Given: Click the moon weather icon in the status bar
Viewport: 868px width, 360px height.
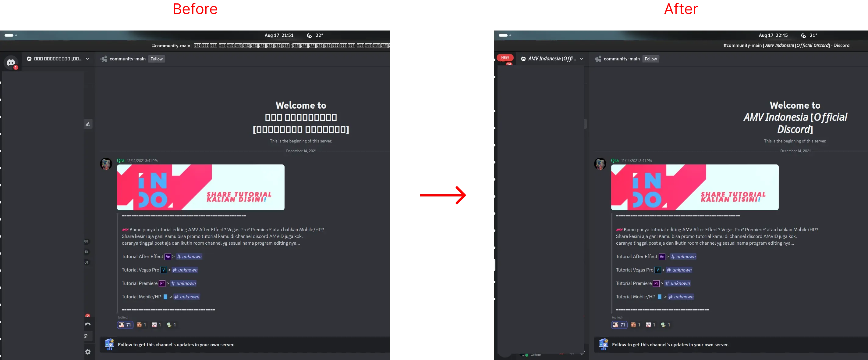Looking at the screenshot, I should [310, 35].
